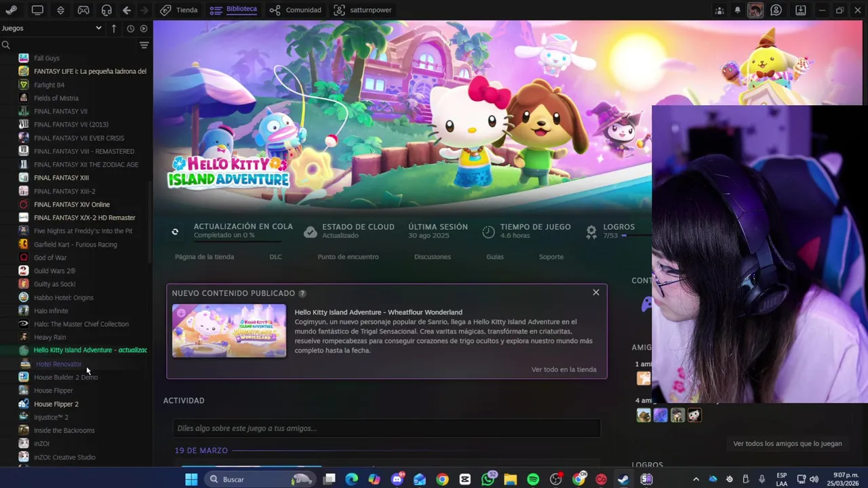This screenshot has height=488, width=868.
Task: Switch to Big Picture display mode icon
Action: coord(37,10)
